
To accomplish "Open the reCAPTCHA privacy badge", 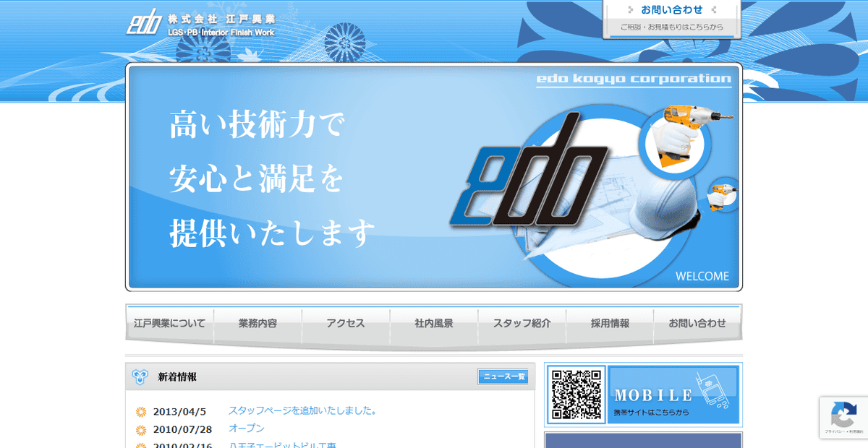I will 843,418.
